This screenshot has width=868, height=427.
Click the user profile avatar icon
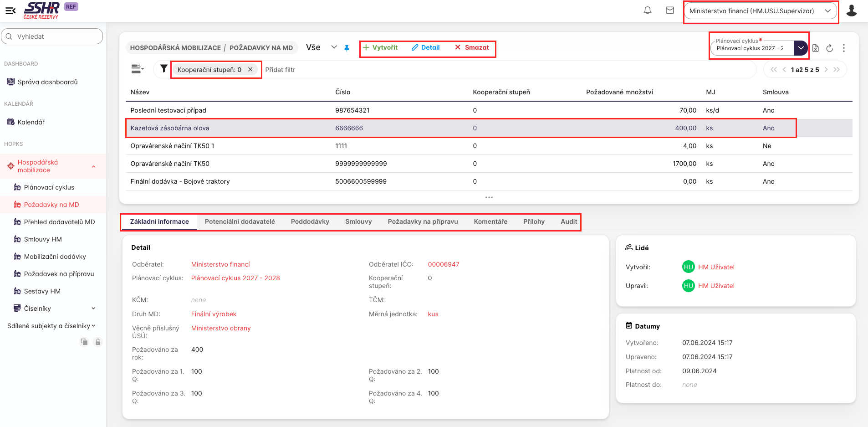851,10
